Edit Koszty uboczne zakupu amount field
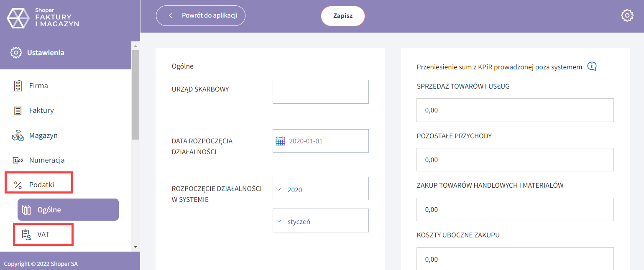 [x=515, y=259]
